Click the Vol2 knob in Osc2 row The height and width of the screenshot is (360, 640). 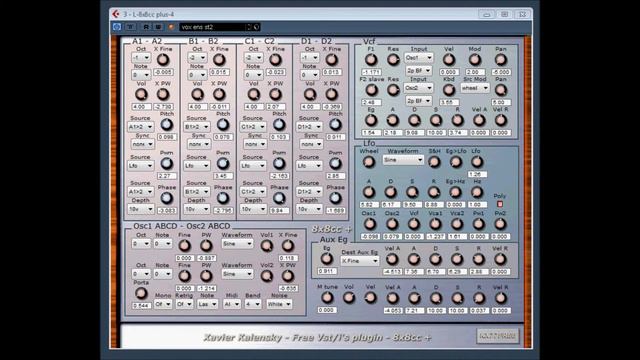tap(267, 276)
